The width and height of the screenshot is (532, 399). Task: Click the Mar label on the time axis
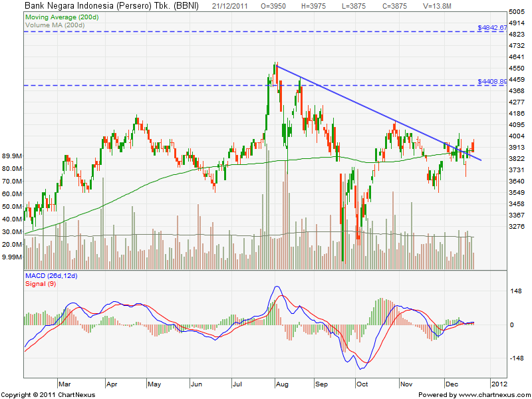(x=65, y=384)
